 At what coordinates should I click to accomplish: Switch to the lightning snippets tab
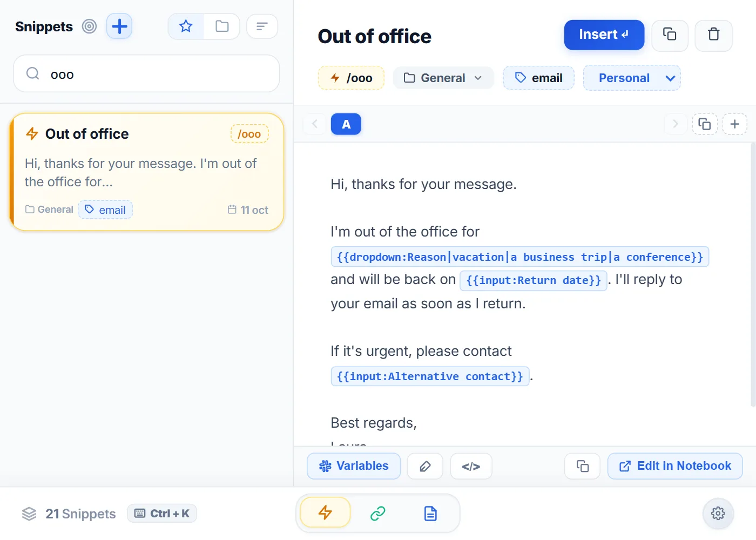[325, 512]
